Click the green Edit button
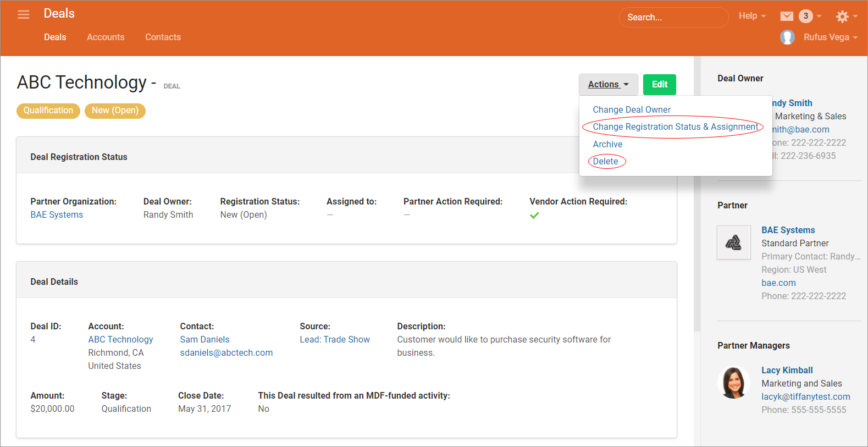This screenshot has width=868, height=447. pos(660,85)
